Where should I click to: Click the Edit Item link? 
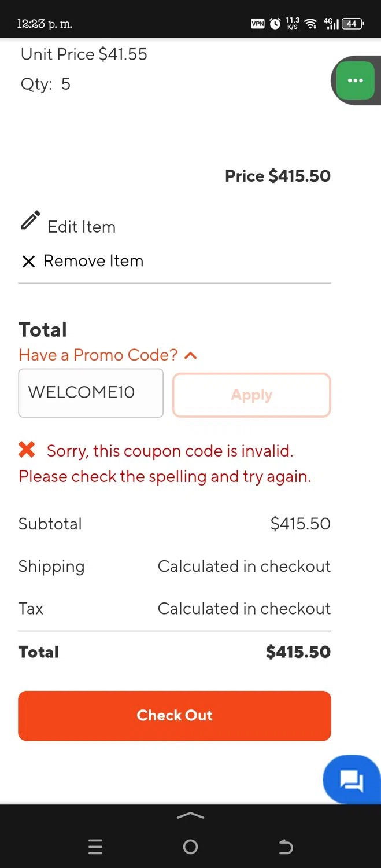point(82,227)
